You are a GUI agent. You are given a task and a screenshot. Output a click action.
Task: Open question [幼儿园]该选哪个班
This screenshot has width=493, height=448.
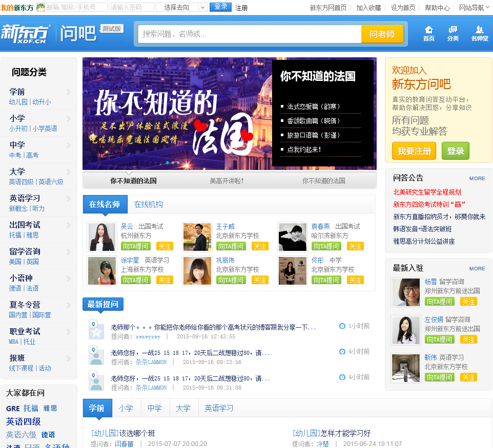[123, 433]
